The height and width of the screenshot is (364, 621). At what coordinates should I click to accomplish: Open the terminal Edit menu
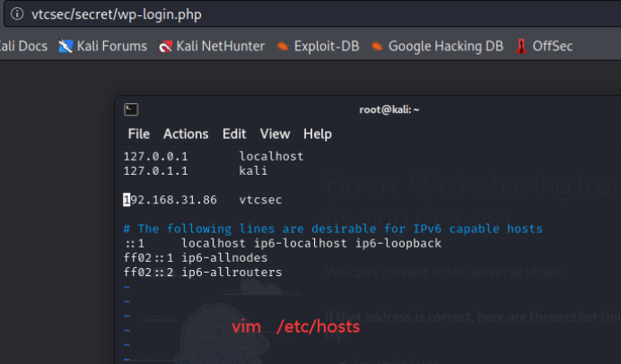tap(234, 134)
